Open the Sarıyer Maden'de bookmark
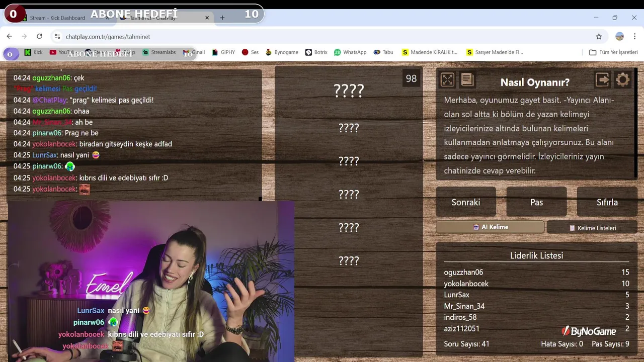 (495, 52)
